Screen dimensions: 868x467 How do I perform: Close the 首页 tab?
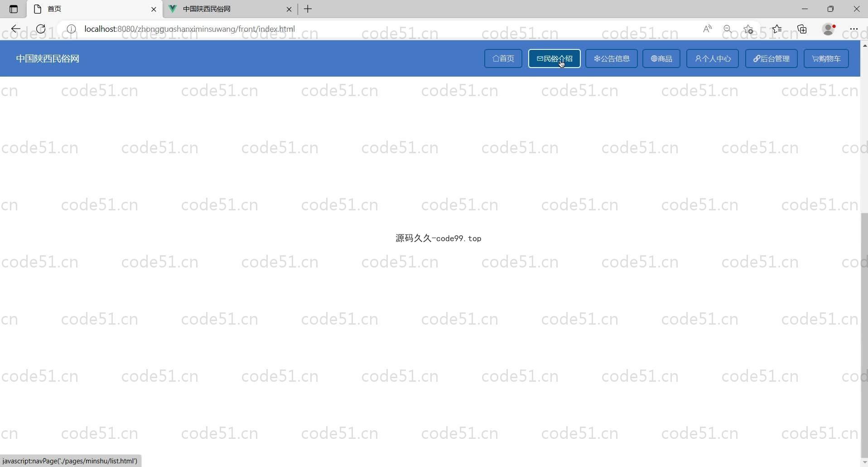(154, 9)
